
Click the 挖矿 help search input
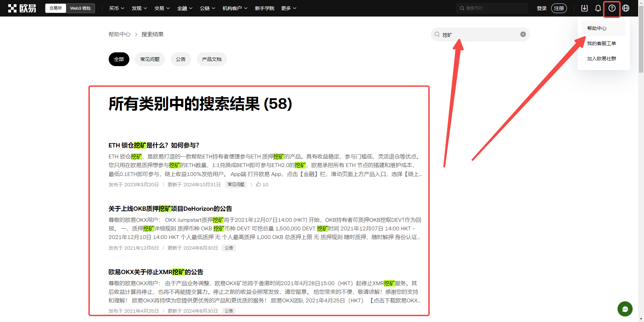coord(480,34)
